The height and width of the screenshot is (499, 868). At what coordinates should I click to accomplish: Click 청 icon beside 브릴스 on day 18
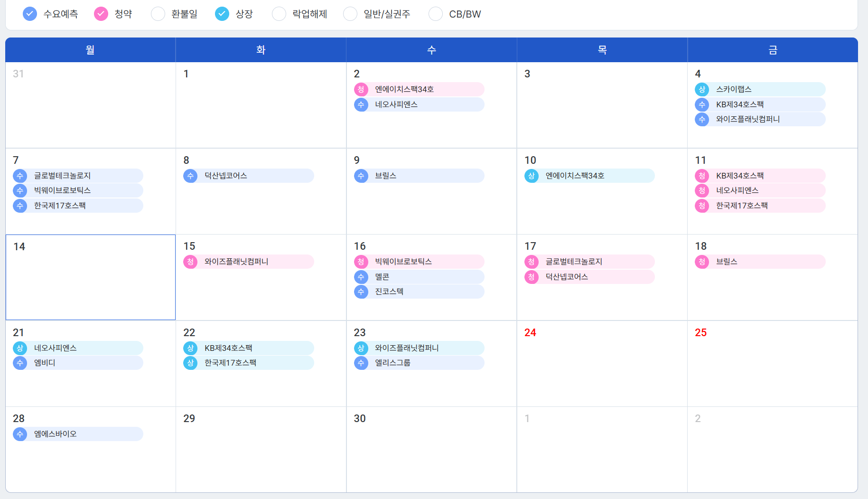[x=702, y=262]
